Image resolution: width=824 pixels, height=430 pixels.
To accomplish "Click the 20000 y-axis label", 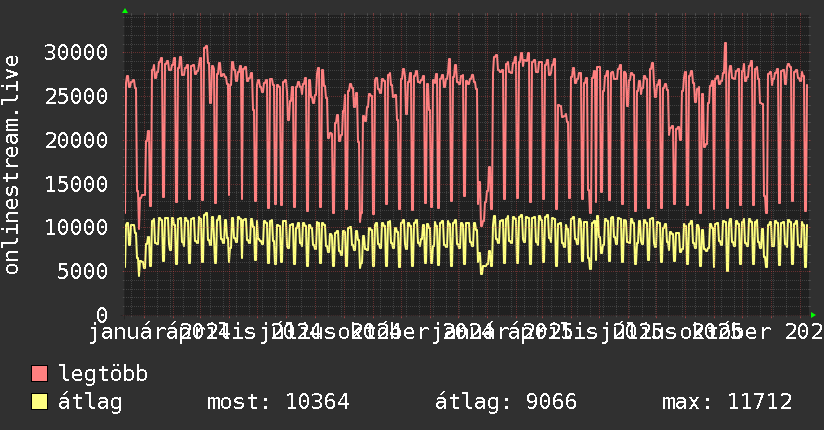I will [76, 140].
